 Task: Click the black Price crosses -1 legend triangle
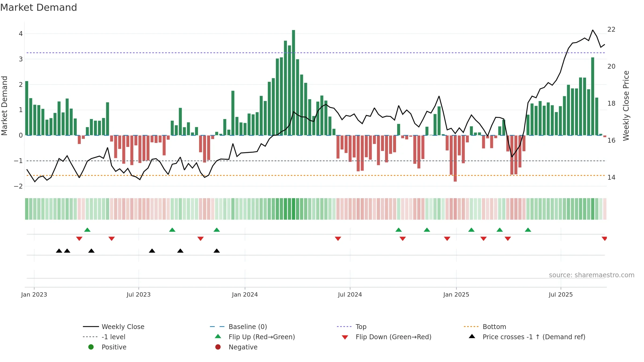click(472, 336)
